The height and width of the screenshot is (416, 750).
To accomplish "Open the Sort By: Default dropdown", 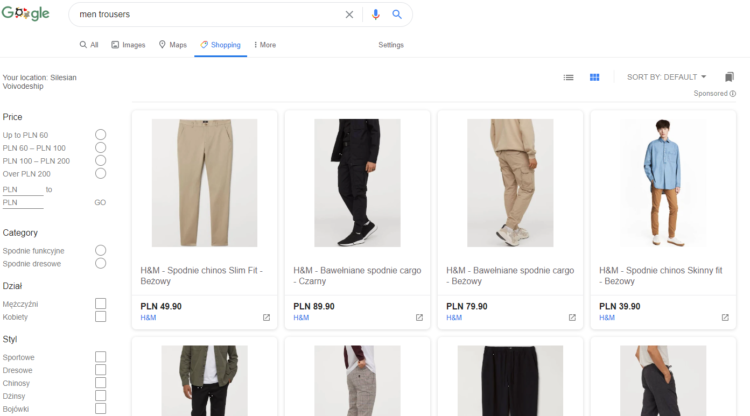I will pyautogui.click(x=666, y=77).
